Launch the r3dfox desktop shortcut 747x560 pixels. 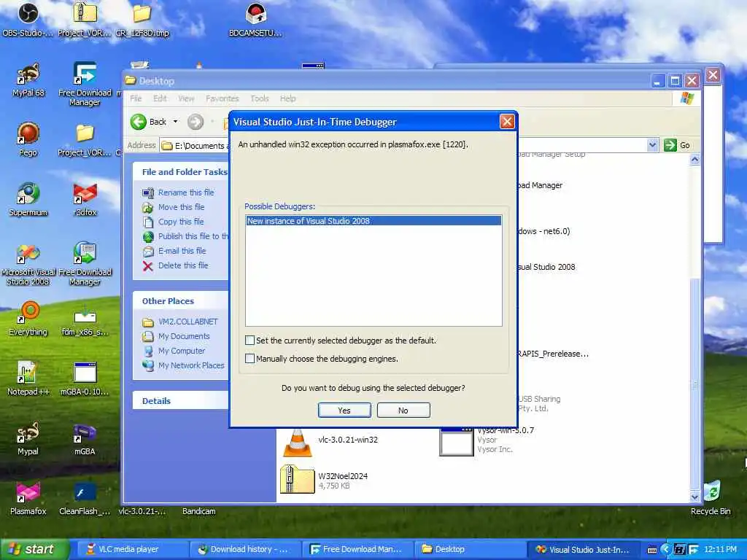point(85,200)
